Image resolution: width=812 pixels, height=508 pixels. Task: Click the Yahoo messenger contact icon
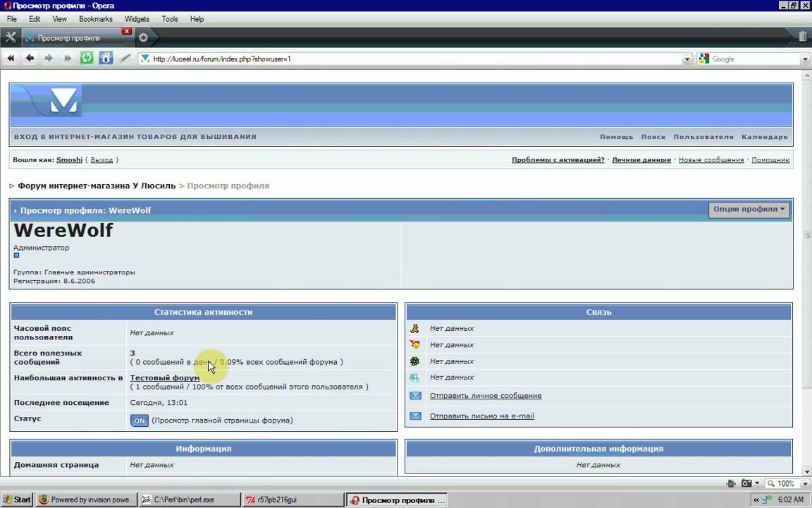pos(414,344)
